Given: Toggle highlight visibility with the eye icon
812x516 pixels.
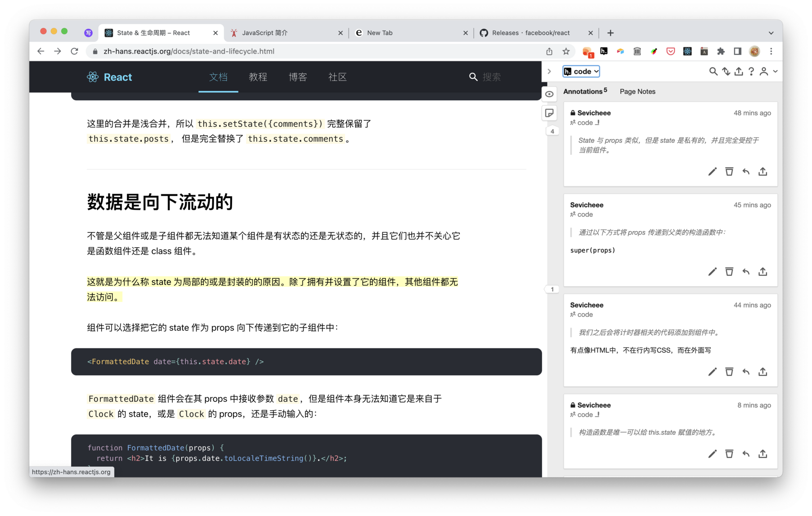Looking at the screenshot, I should pyautogui.click(x=549, y=94).
